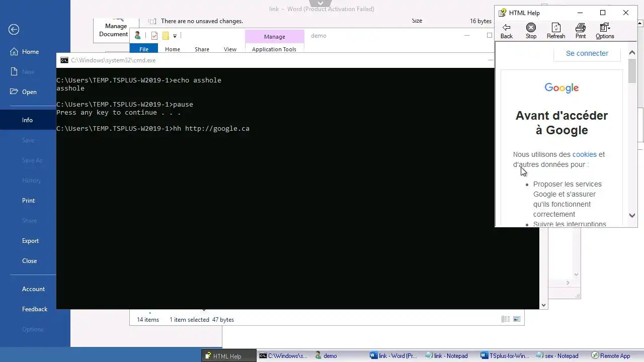Switch Explorer to large icons view
The width and height of the screenshot is (644, 362).
[517, 319]
